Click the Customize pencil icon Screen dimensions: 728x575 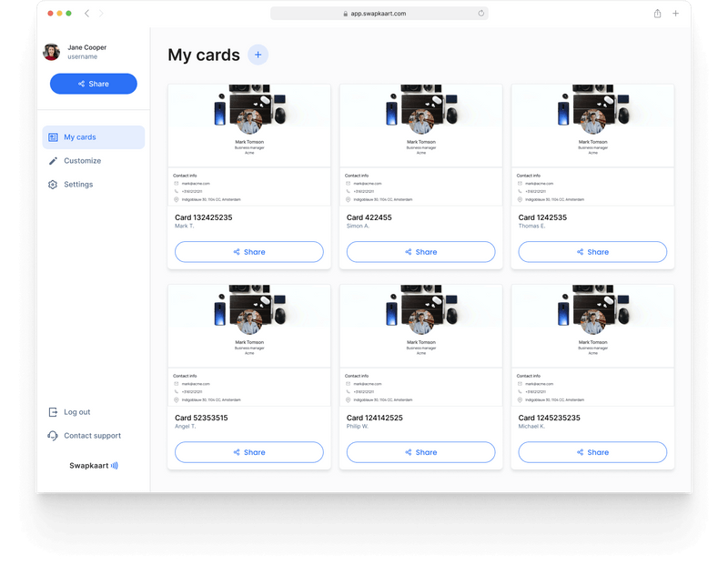tap(53, 160)
